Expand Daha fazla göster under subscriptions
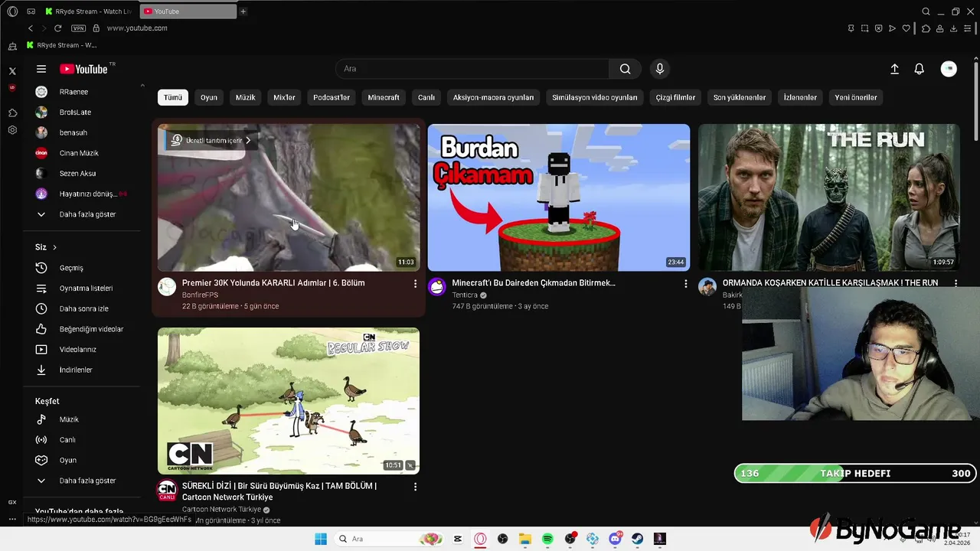The width and height of the screenshot is (980, 551). tap(87, 214)
